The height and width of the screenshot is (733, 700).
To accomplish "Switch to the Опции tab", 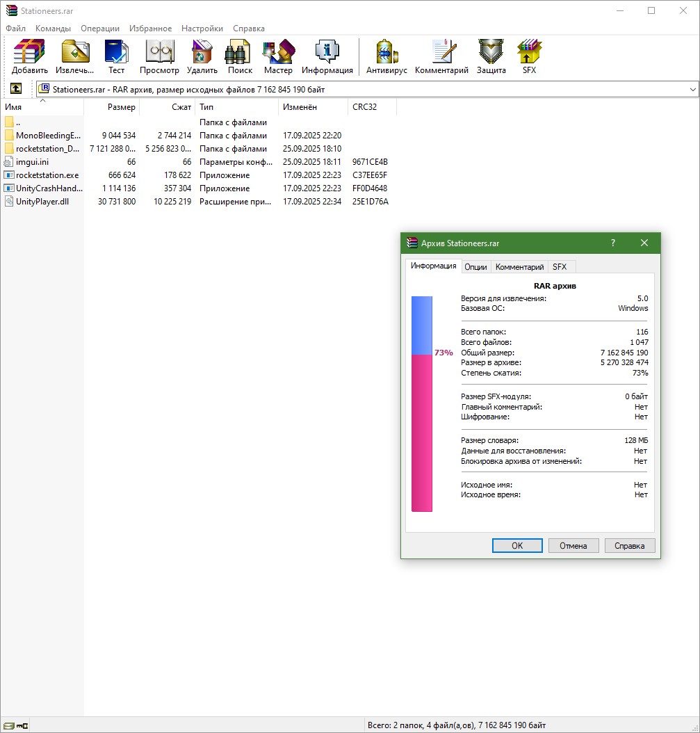I will click(475, 267).
